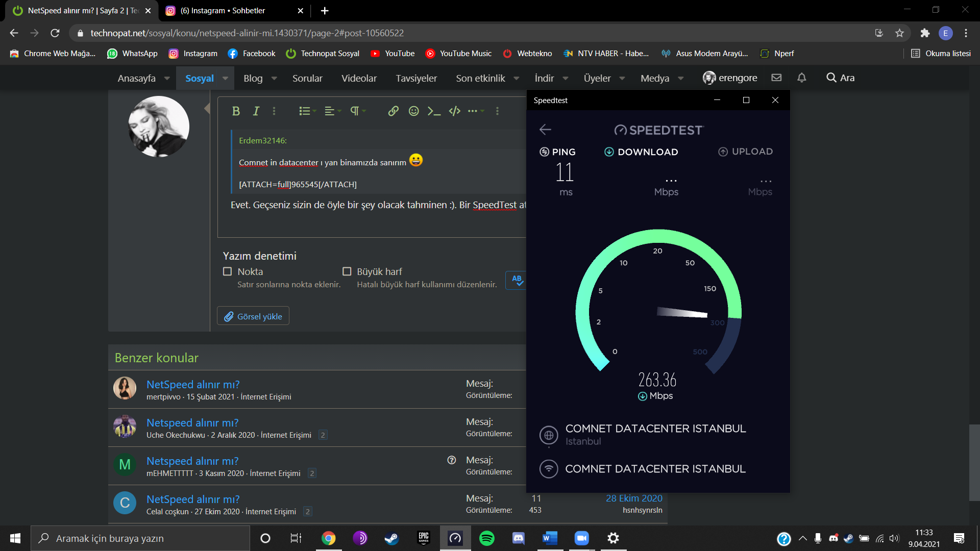Open the inbox envelope icon
980x551 pixels.
click(776, 78)
